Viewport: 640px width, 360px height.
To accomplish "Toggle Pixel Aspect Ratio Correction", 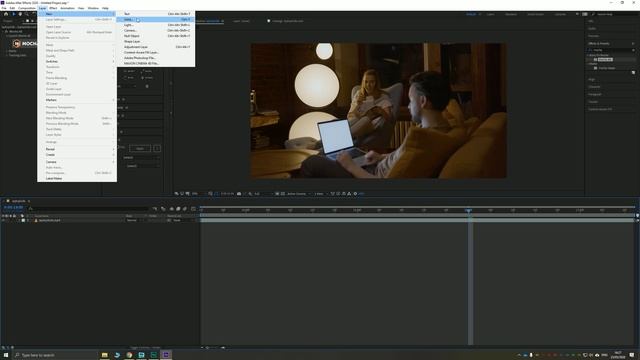I will [333, 193].
